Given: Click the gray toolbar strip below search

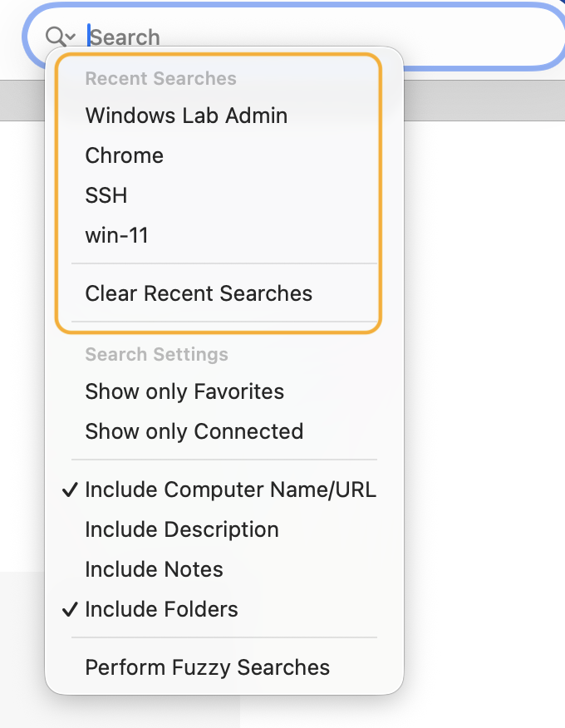Looking at the screenshot, I should [483, 101].
